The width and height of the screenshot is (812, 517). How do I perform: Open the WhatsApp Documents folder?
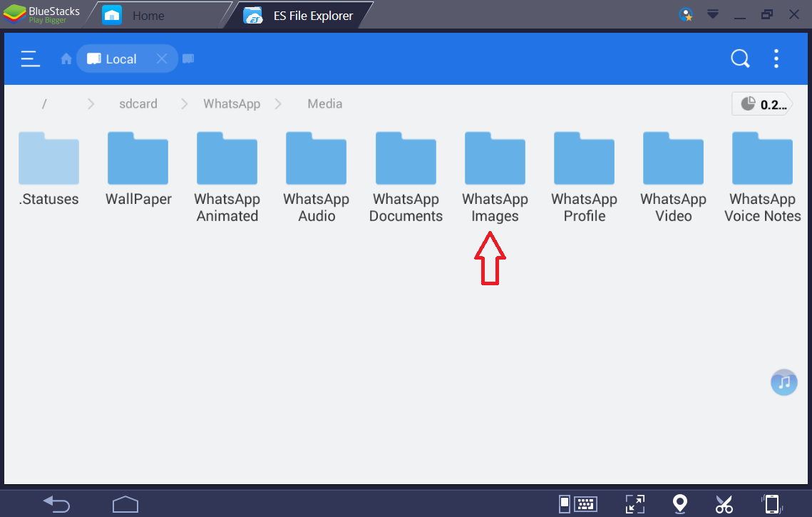tap(406, 178)
